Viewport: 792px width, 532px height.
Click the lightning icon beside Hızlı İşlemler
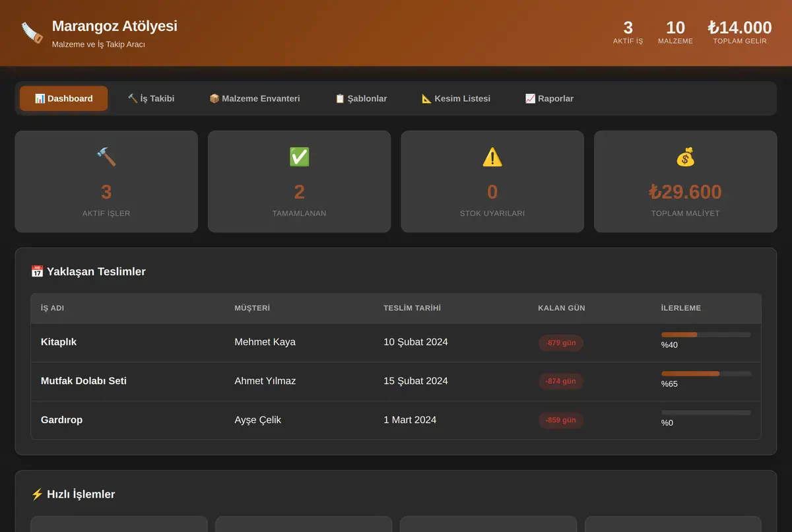[x=37, y=494]
